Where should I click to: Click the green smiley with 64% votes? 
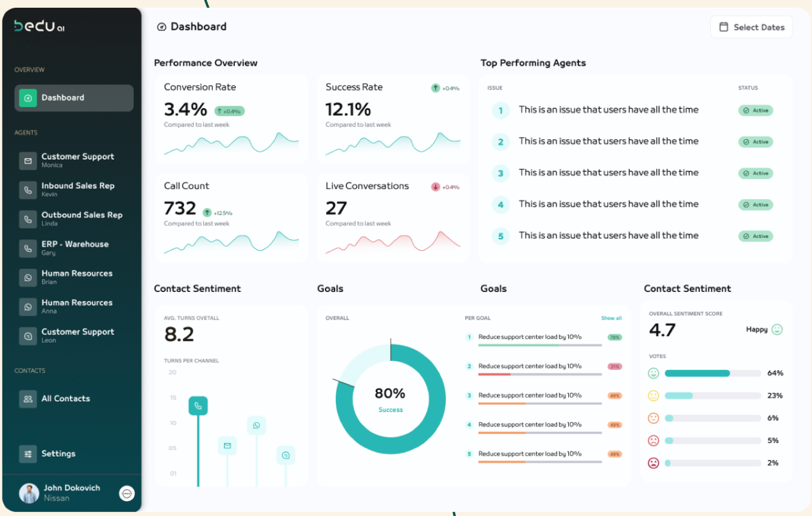[x=654, y=373]
